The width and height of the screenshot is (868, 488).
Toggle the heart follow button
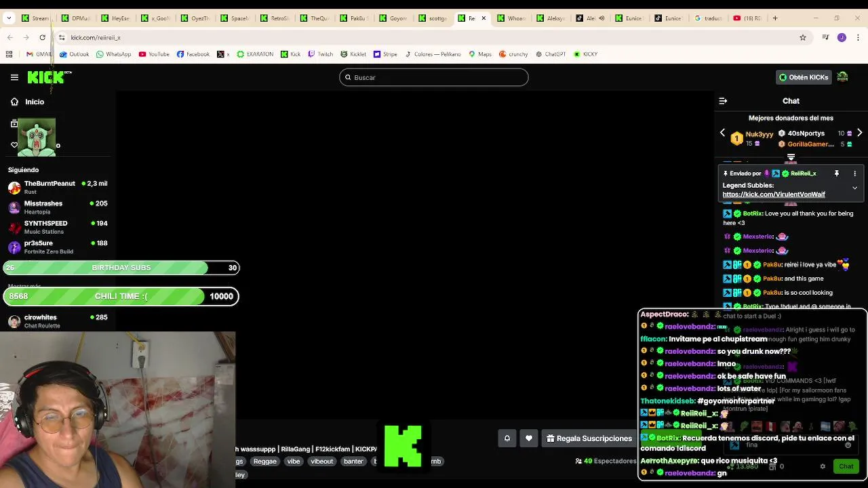pos(529,439)
